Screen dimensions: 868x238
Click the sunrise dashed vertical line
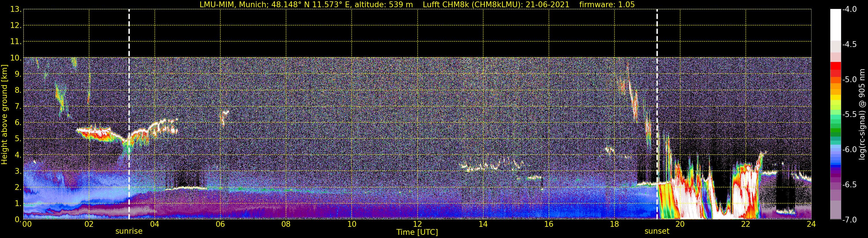click(129, 114)
